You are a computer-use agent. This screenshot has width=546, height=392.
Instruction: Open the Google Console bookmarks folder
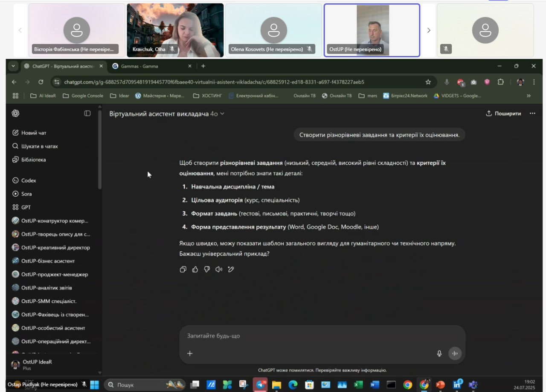[x=83, y=96]
